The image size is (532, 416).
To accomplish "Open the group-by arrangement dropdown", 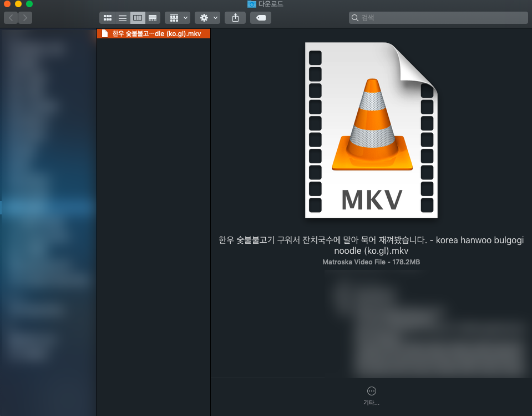I will pos(178,18).
